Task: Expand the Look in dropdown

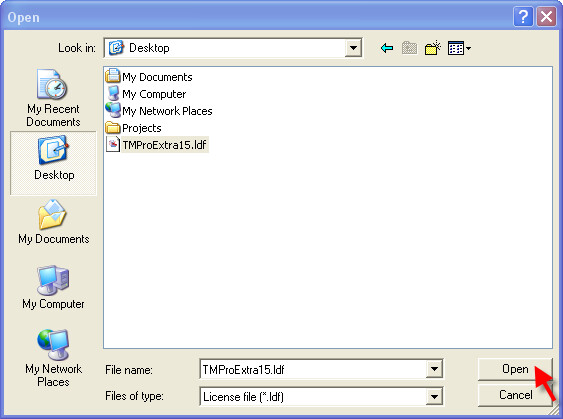Action: click(x=353, y=48)
